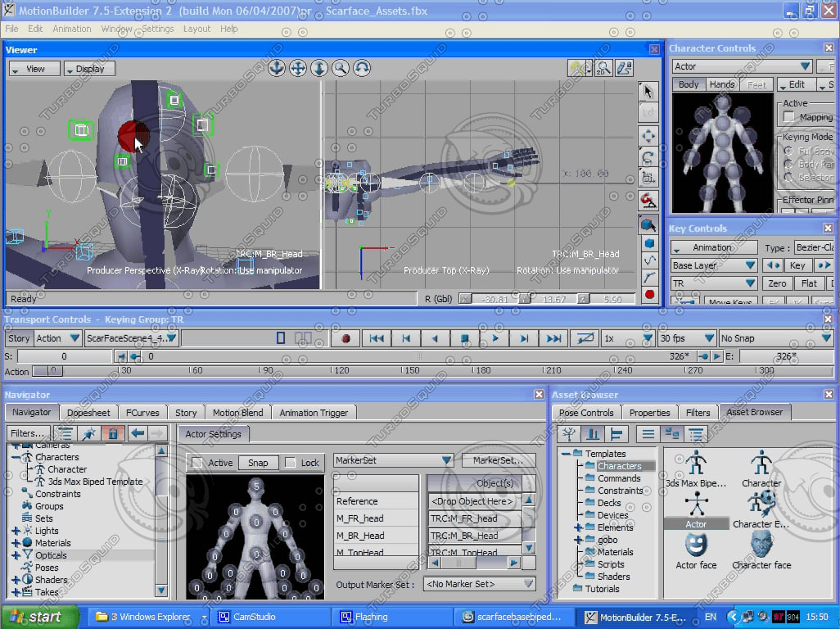Open the 30 fps frame rate dropdown

point(687,338)
